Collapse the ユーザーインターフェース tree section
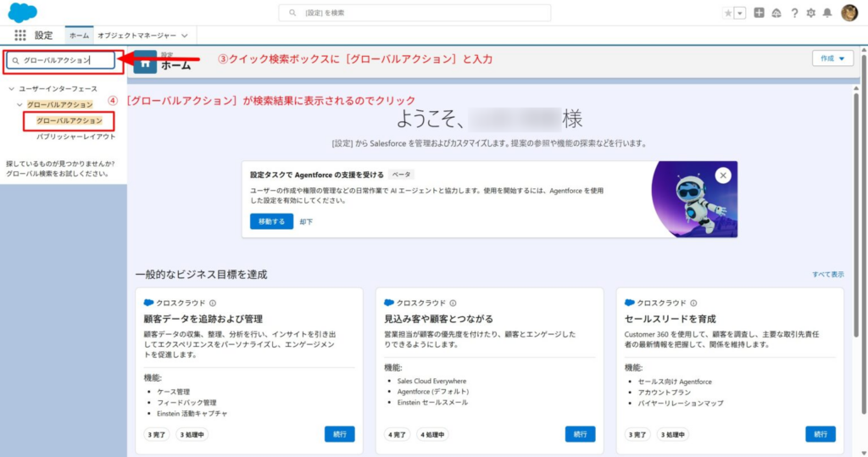This screenshot has width=868, height=457. tap(10, 89)
